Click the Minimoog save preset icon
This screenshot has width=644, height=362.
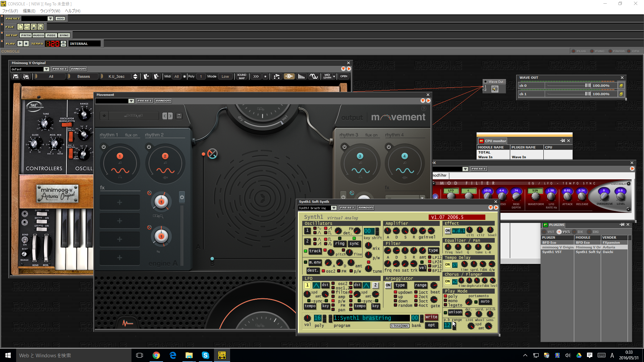point(16,76)
